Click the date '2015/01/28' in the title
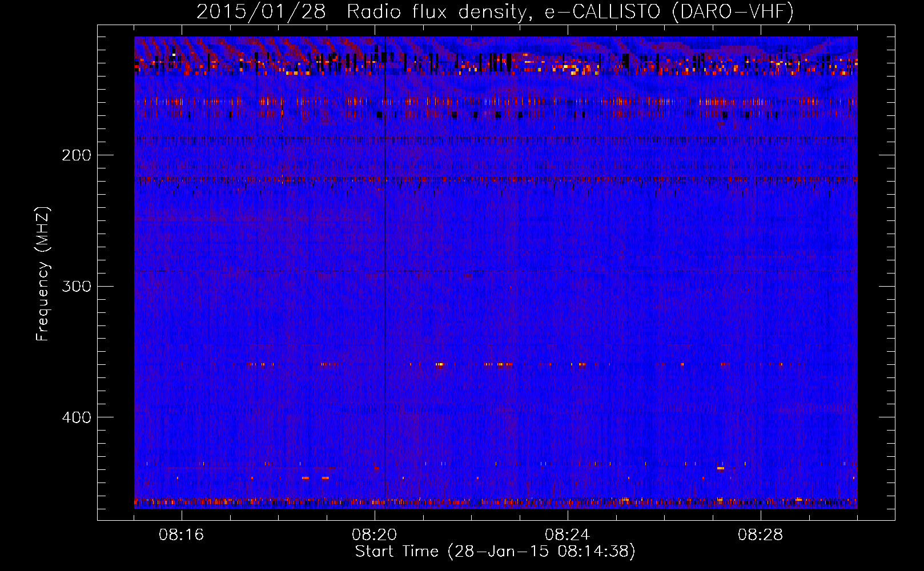This screenshot has width=924, height=571. tap(261, 11)
